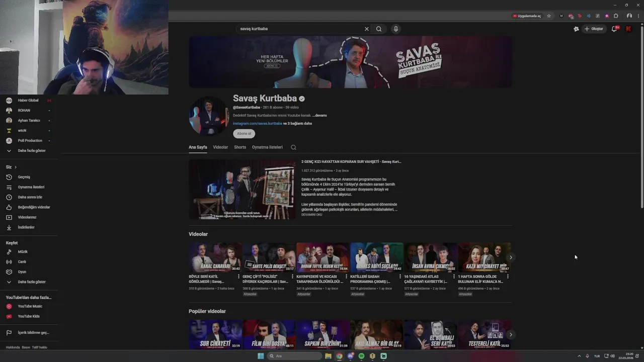Show hidden system tray icons

pos(579,356)
